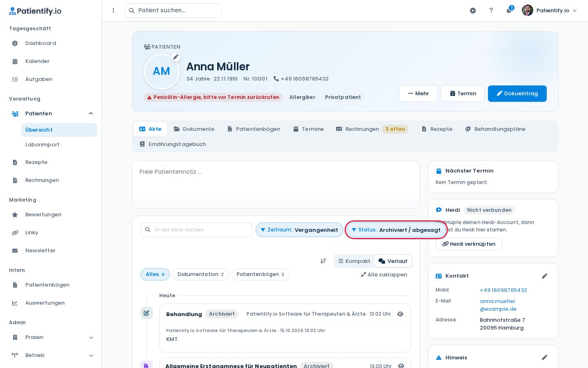This screenshot has width=588, height=368.
Task: Edit Kontakt details with pencil icon
Action: point(544,276)
